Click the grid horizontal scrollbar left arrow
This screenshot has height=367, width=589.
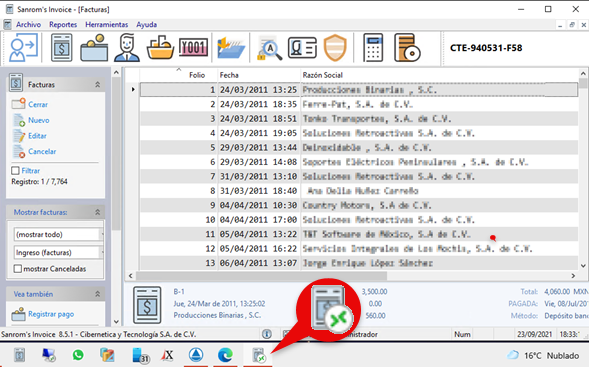130,276
